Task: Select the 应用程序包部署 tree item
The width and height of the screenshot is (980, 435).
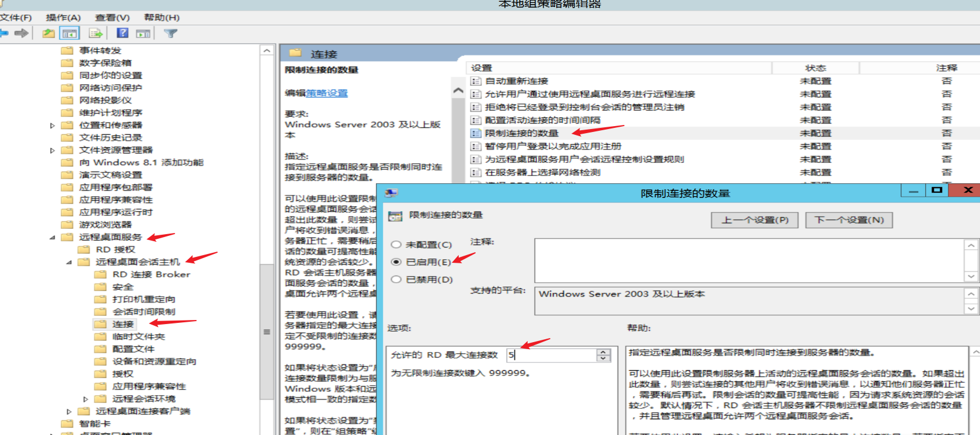Action: click(x=116, y=187)
